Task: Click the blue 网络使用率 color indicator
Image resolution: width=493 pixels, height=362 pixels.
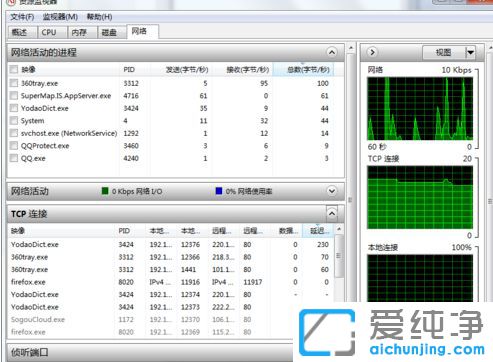Action: 219,191
